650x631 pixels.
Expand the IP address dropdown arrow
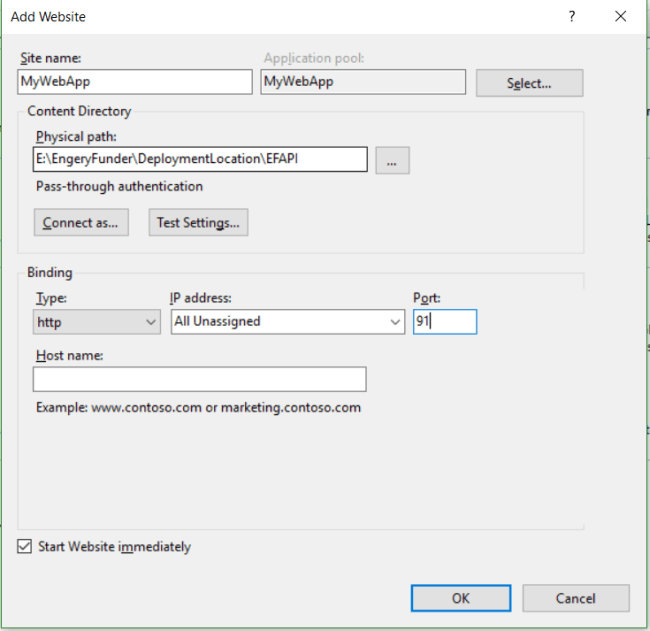coord(394,322)
